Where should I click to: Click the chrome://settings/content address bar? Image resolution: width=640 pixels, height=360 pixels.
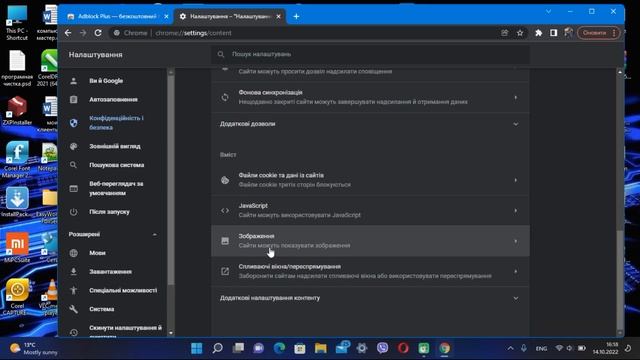[x=303, y=33]
